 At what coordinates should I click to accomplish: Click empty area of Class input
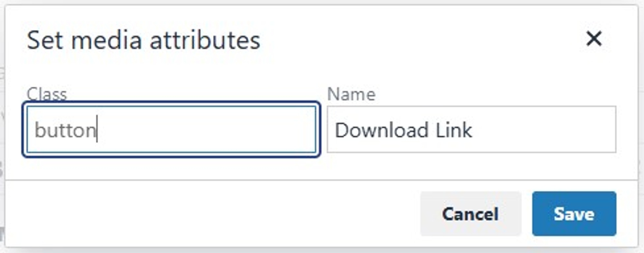pos(225,131)
